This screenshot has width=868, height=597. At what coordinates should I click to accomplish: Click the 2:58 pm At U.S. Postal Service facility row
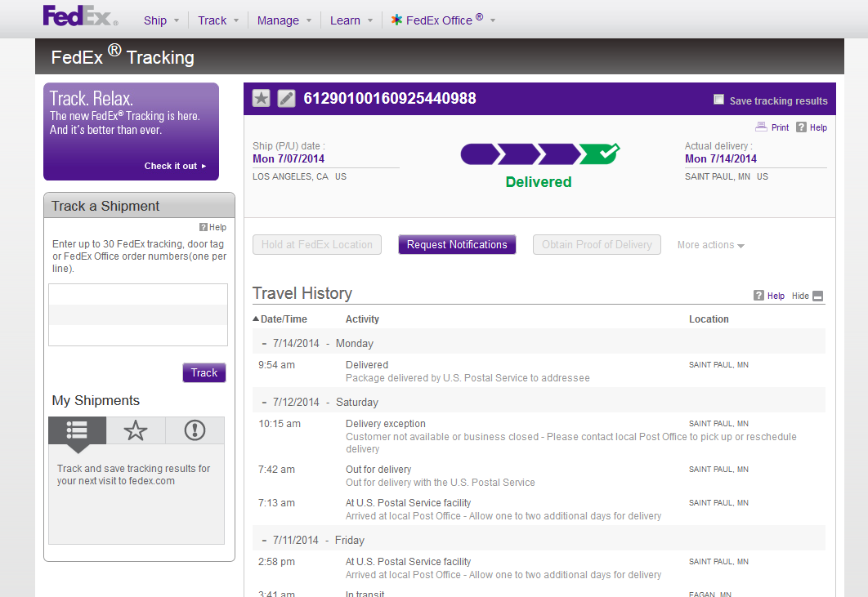click(x=539, y=568)
